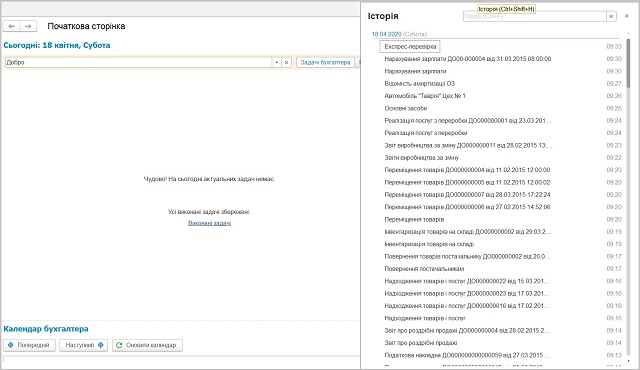Image resolution: width=640 pixels, height=370 pixels.
Task: Select the date 18.04.2020 history header
Action: [x=387, y=34]
